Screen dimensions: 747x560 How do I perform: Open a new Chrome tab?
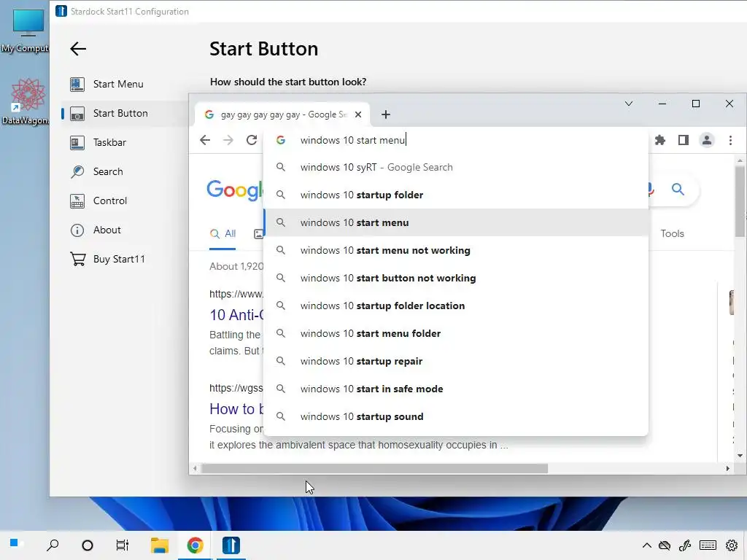point(386,114)
